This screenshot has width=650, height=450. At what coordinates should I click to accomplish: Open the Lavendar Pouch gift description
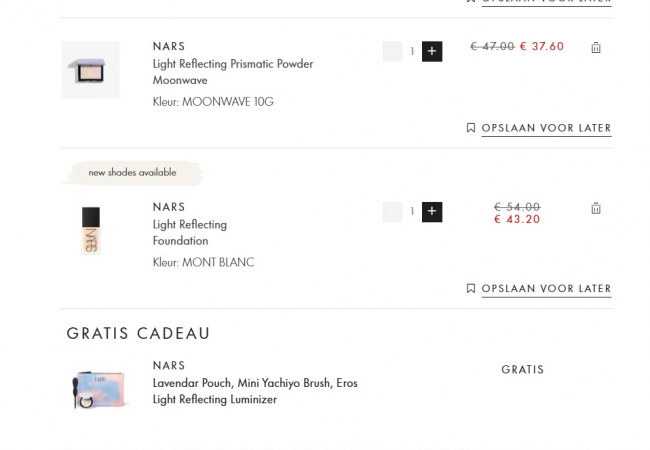[x=254, y=391]
